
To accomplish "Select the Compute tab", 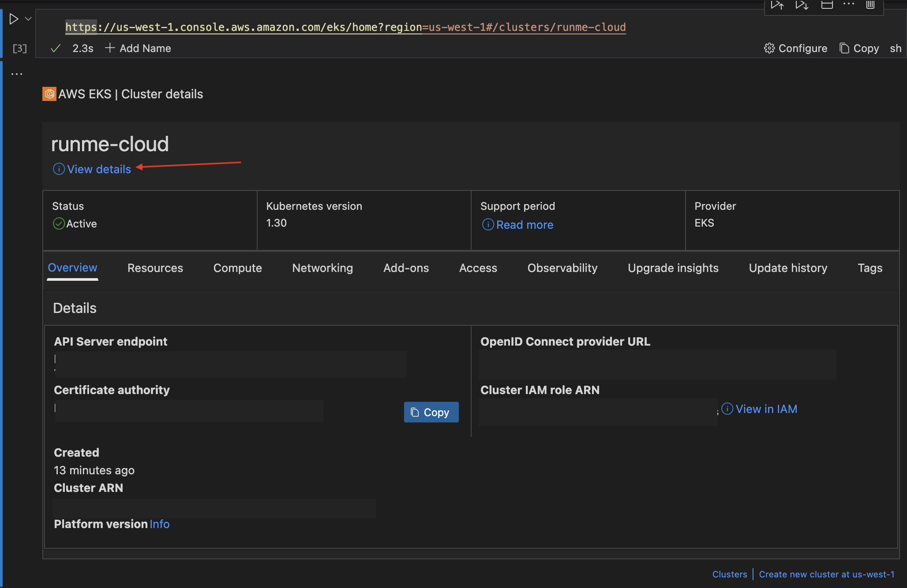I will tap(237, 268).
